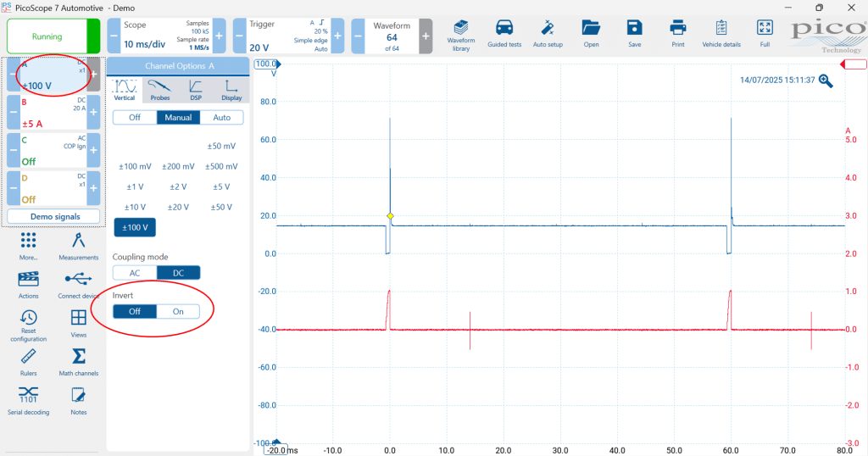Set invert to Off
868x456 pixels.
pos(135,312)
